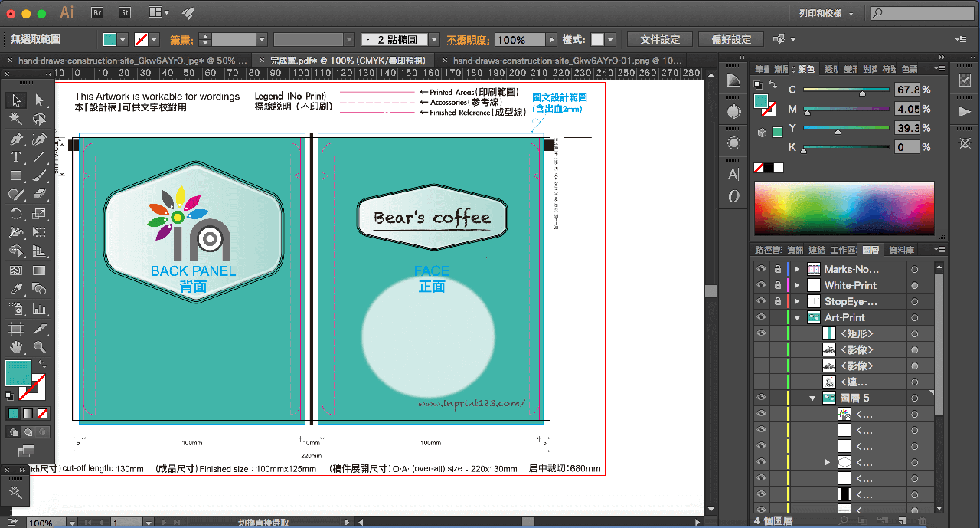Viewport: 980px width, 528px height.
Task: Click the Cyan slider track
Action: click(x=845, y=90)
